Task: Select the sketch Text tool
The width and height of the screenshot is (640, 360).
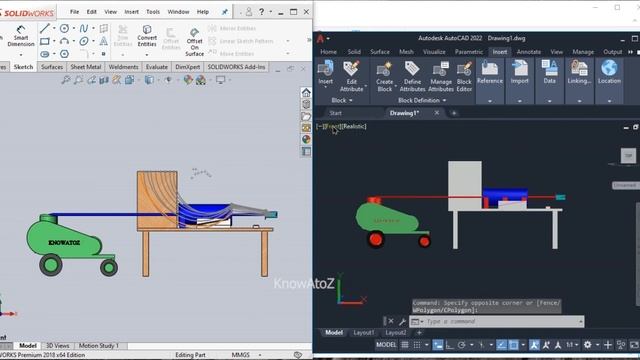Action: pos(104,41)
